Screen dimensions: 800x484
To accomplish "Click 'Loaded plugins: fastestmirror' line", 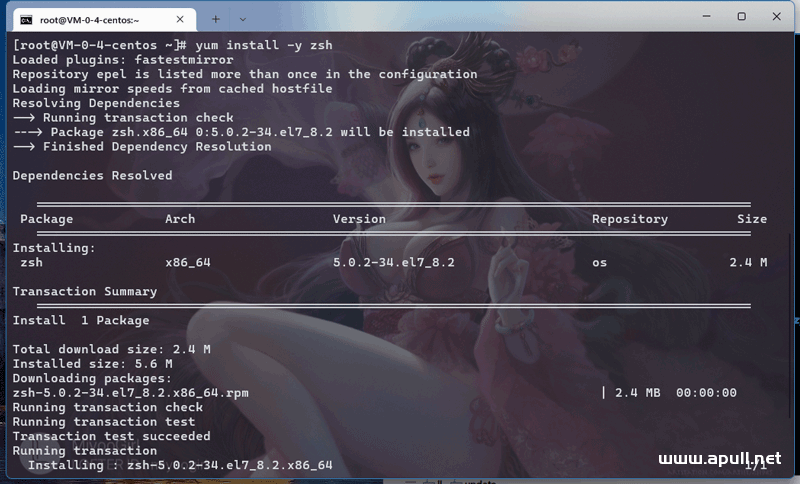I will (x=123, y=60).
